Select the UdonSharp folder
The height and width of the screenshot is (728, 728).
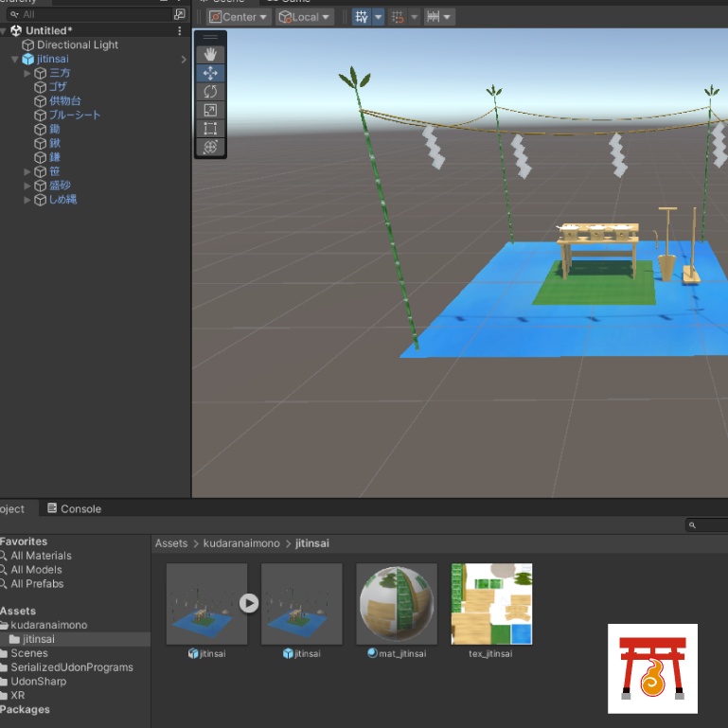(x=38, y=681)
